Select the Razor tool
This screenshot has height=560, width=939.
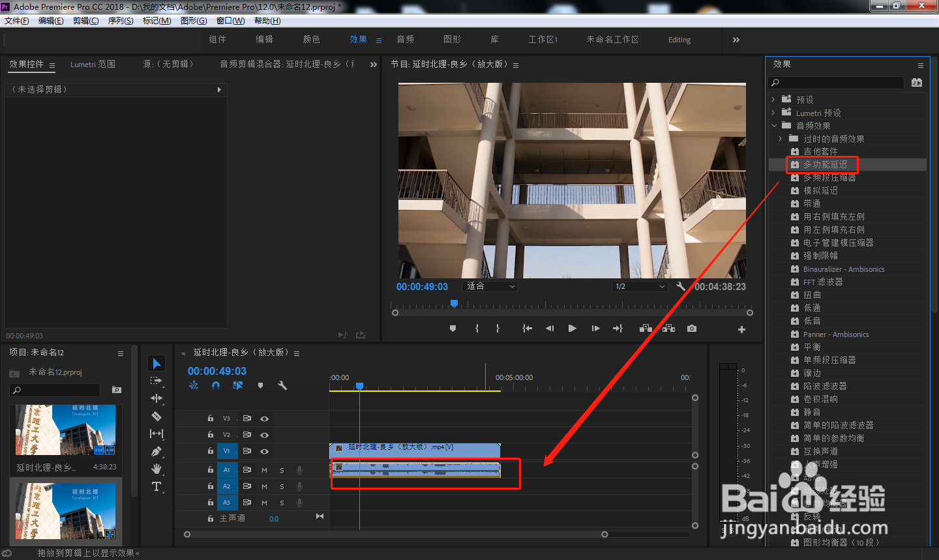coord(156,416)
